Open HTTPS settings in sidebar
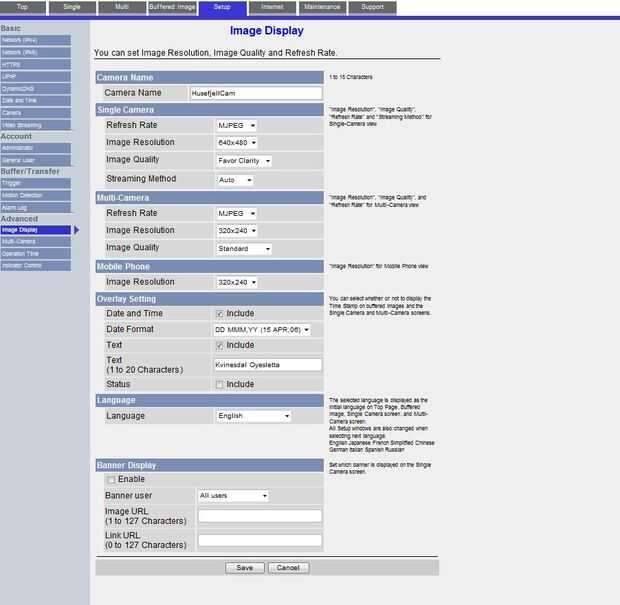Image resolution: width=620 pixels, height=605 pixels. pos(36,65)
